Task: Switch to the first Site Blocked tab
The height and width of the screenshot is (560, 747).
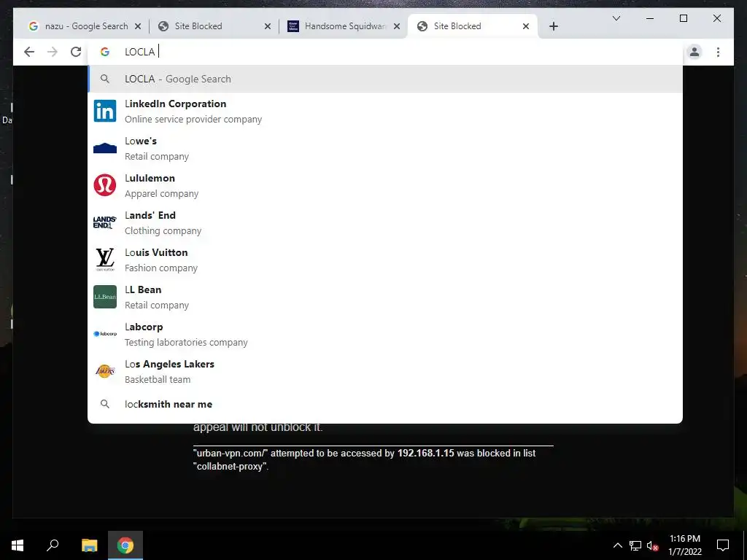Action: [x=212, y=26]
